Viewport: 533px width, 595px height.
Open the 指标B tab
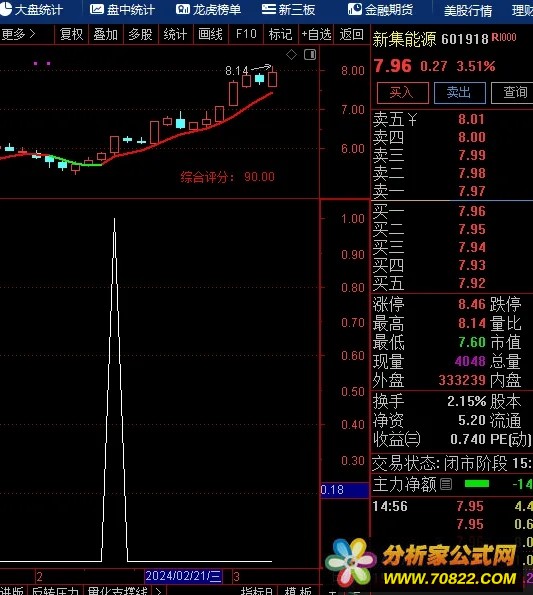point(256,591)
